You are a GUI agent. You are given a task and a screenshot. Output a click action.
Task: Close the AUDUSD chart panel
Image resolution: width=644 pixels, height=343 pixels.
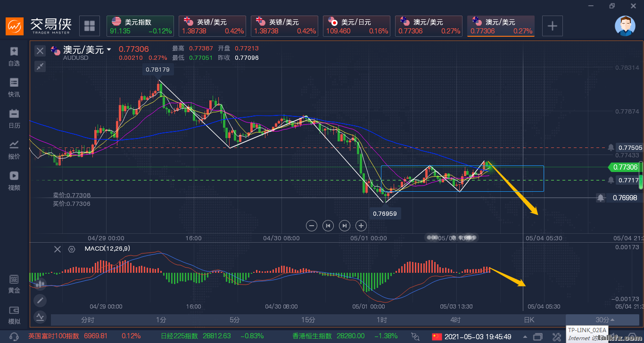coord(40,50)
